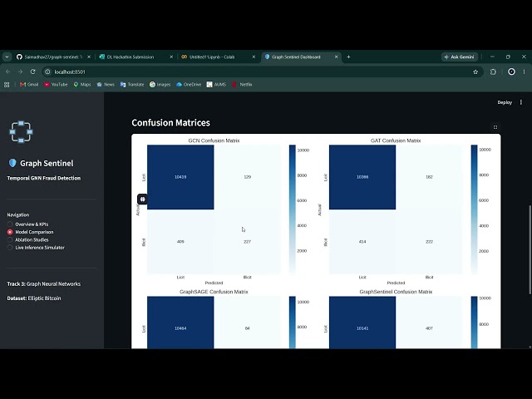Open the Netflix bookmark
The width and height of the screenshot is (532, 399).
coord(242,85)
